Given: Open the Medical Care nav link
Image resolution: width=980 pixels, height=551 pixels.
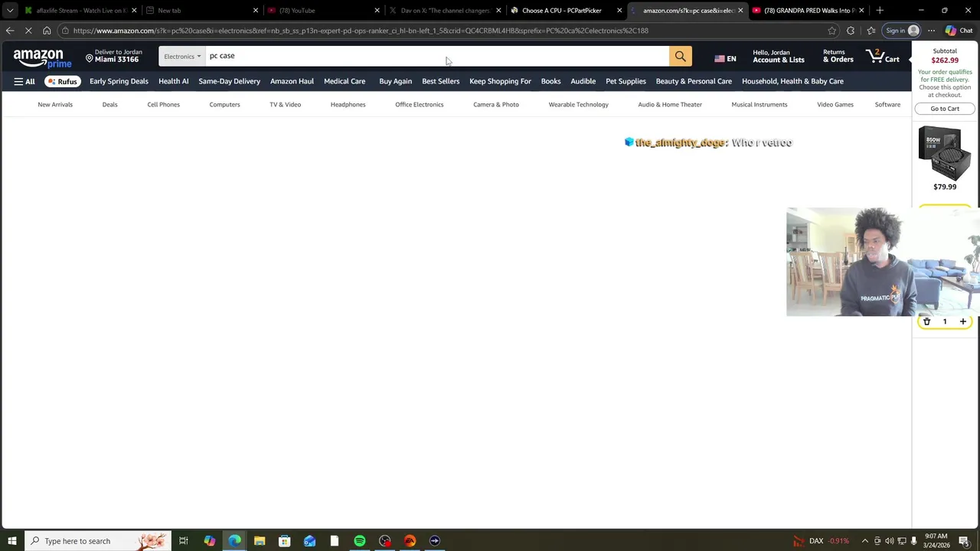Looking at the screenshot, I should (x=345, y=81).
